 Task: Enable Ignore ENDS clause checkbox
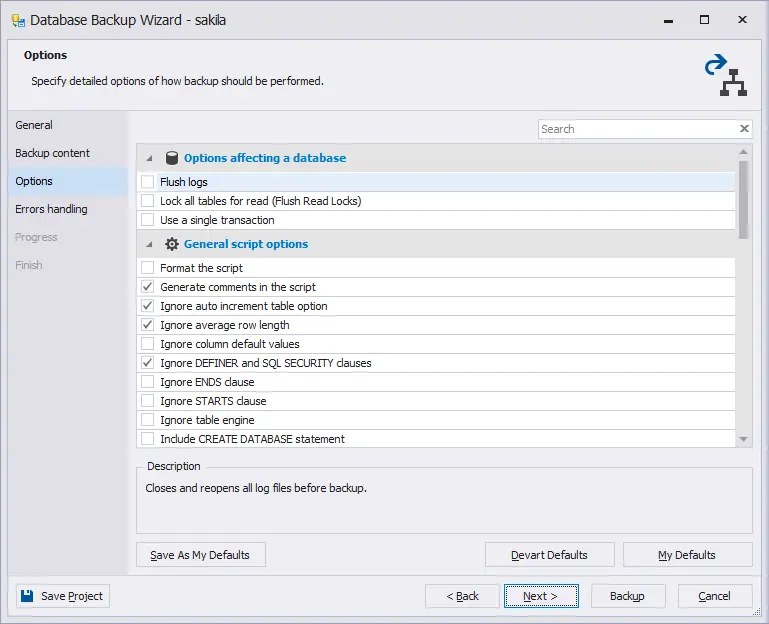pos(147,382)
